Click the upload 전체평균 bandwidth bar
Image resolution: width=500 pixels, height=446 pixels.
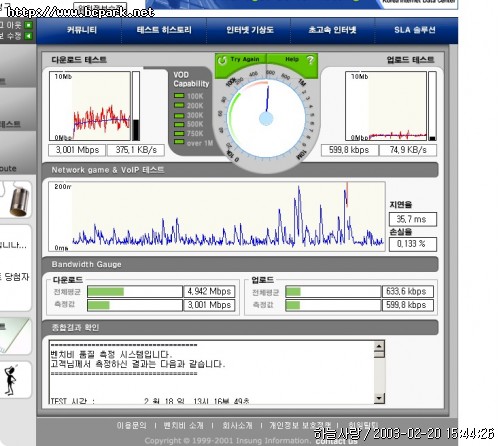pyautogui.click(x=333, y=292)
